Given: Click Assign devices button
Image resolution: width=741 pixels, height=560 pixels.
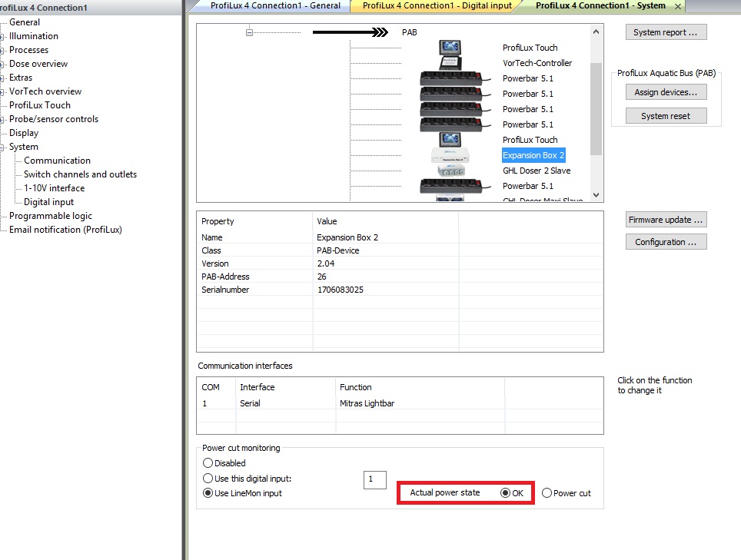Looking at the screenshot, I should [x=666, y=92].
